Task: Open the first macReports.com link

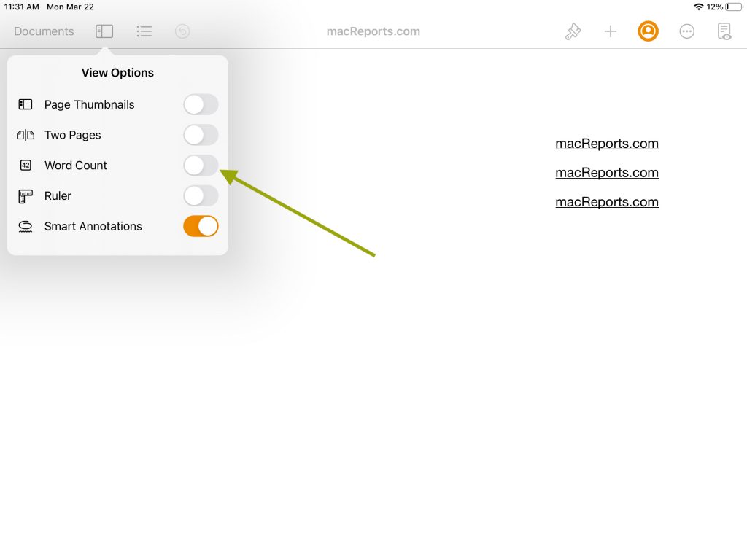Action: click(x=607, y=144)
